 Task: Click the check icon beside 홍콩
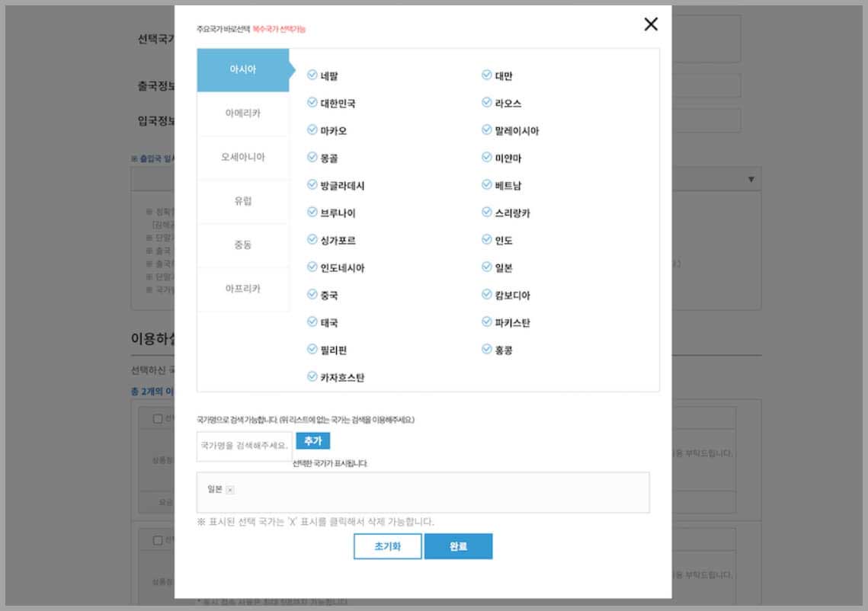485,349
